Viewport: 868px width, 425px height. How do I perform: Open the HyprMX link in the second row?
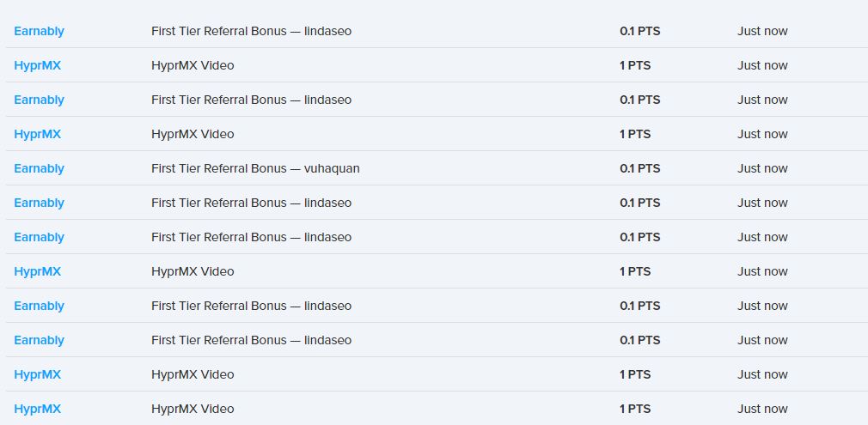coord(37,65)
